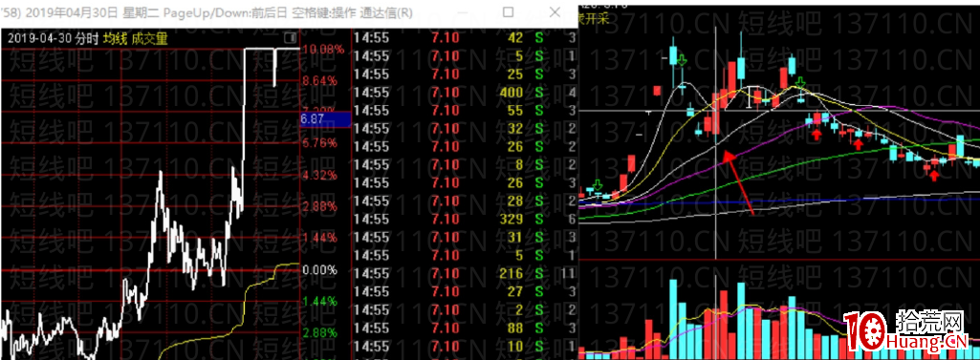Select tick row with volume 216

(x=465, y=273)
